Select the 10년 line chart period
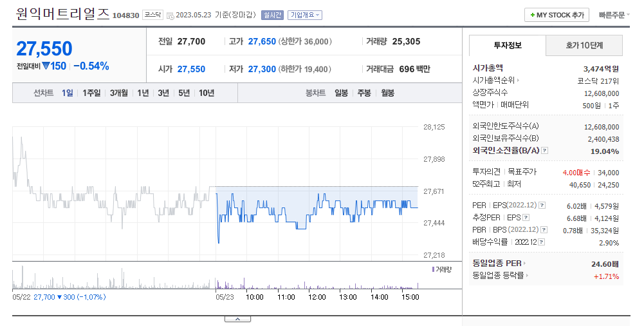644x326 pixels. click(x=207, y=93)
